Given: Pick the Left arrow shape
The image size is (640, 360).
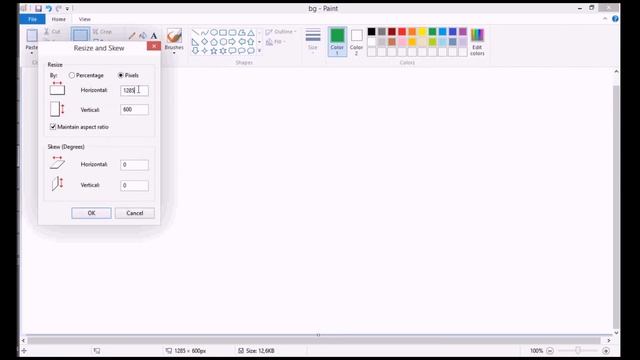Looking at the screenshot, I should [x=242, y=42].
